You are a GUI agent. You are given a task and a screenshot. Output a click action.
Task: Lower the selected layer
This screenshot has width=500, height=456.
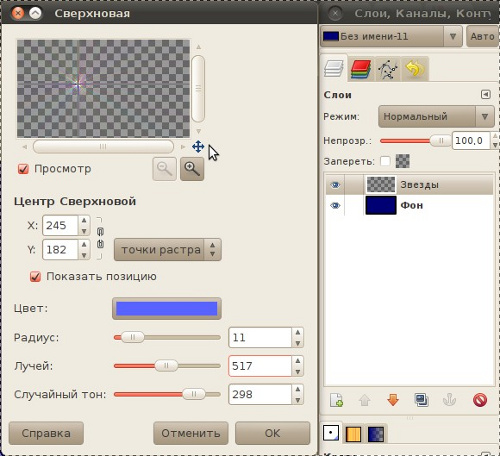click(393, 400)
